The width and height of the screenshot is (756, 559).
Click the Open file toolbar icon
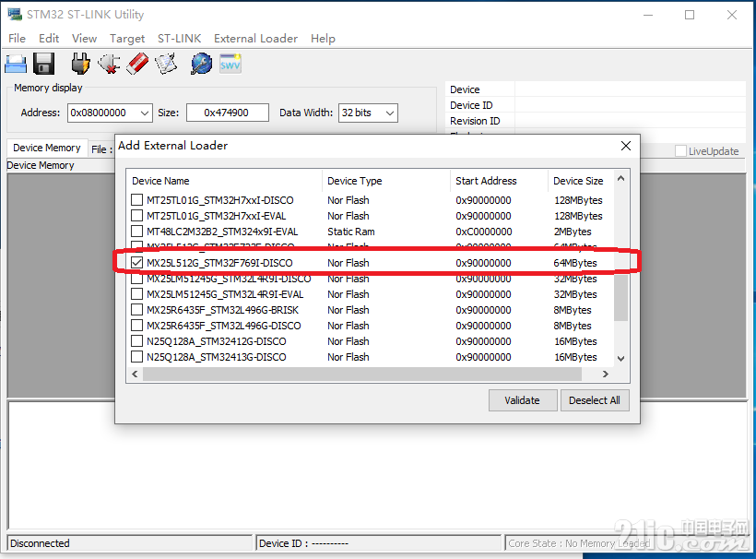click(16, 65)
